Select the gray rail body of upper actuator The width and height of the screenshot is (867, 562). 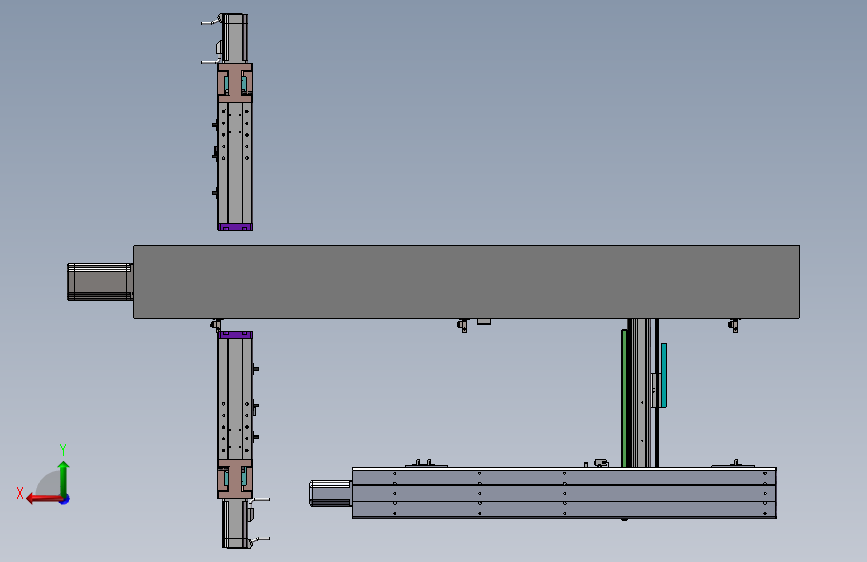(x=235, y=163)
